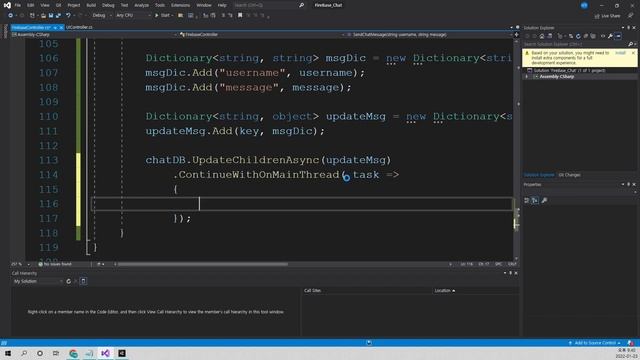
Task: Click the Open File toolbar icon
Action: (x=43, y=16)
